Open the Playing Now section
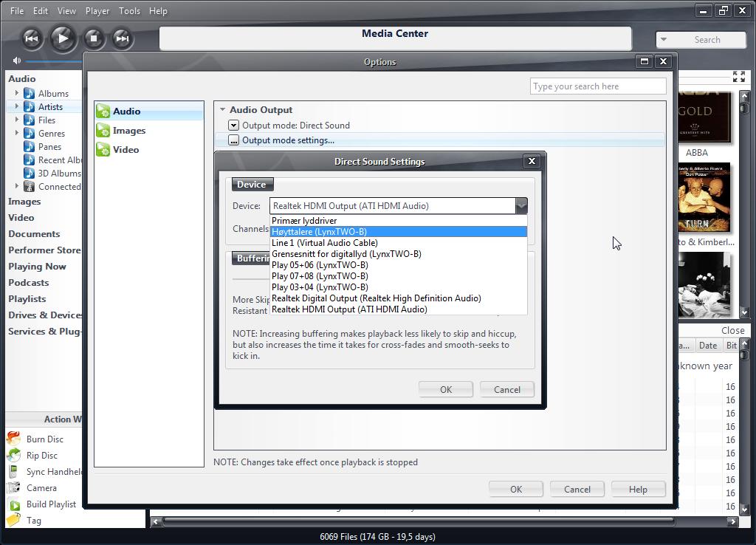This screenshot has width=756, height=545. point(37,267)
